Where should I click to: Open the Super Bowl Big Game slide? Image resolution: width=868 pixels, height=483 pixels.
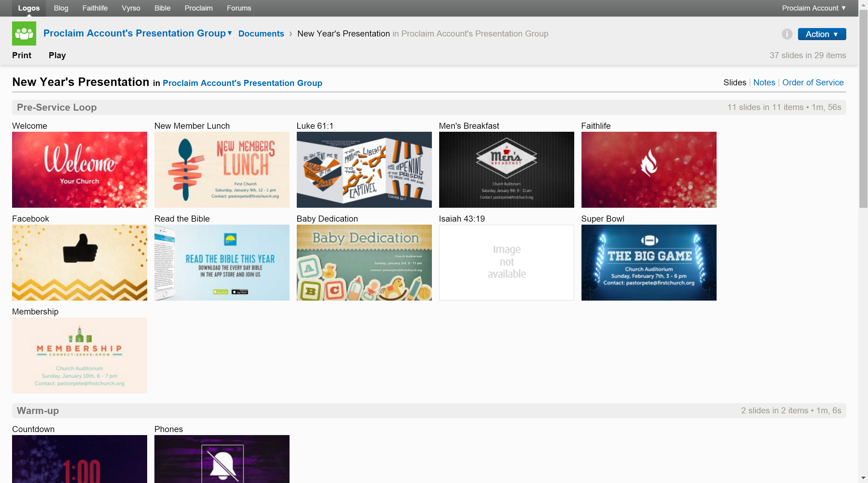coord(649,263)
